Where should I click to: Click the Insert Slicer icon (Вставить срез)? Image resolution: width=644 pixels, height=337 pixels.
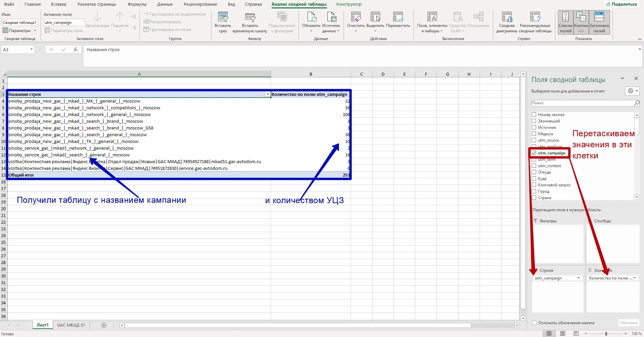pyautogui.click(x=223, y=17)
